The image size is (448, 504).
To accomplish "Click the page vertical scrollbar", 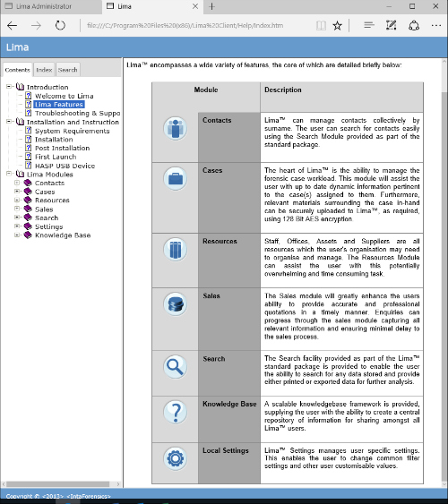I will point(444,287).
